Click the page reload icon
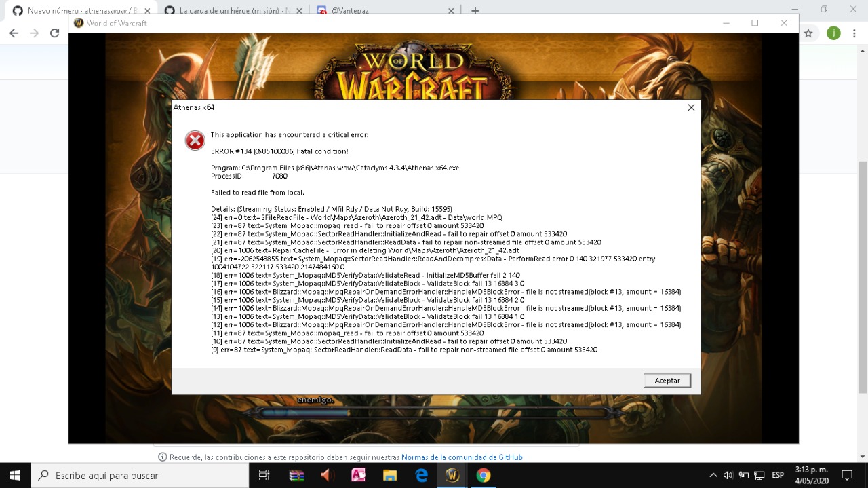This screenshot has width=868, height=488. point(54,32)
